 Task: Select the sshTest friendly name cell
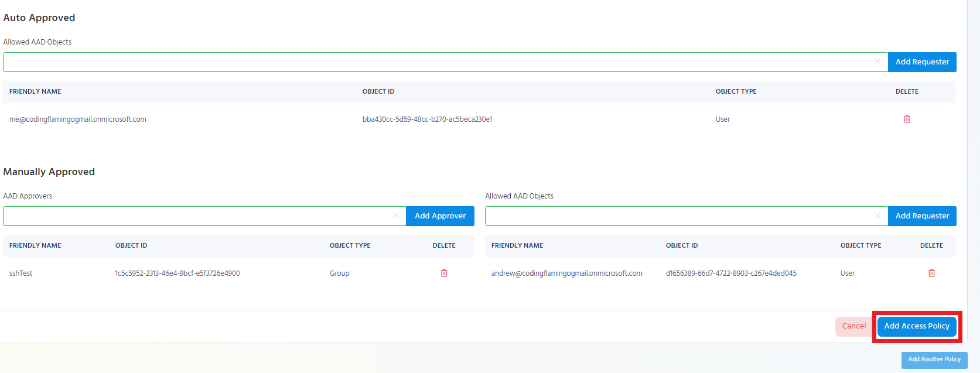tap(21, 273)
